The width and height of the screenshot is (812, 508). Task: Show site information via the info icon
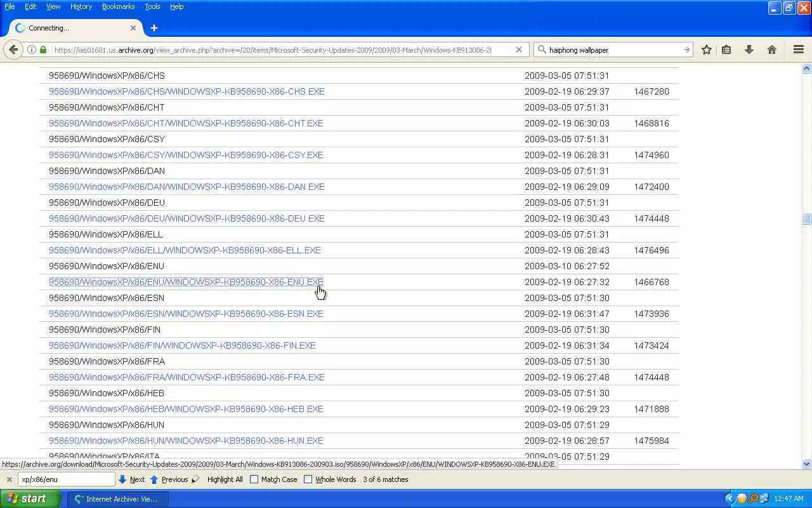coord(31,50)
